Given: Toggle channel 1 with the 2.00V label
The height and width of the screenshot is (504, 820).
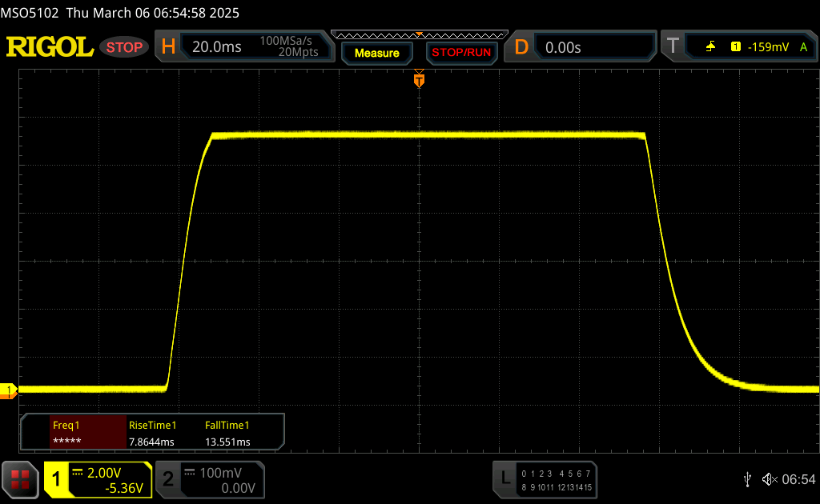Looking at the screenshot, I should point(98,479).
